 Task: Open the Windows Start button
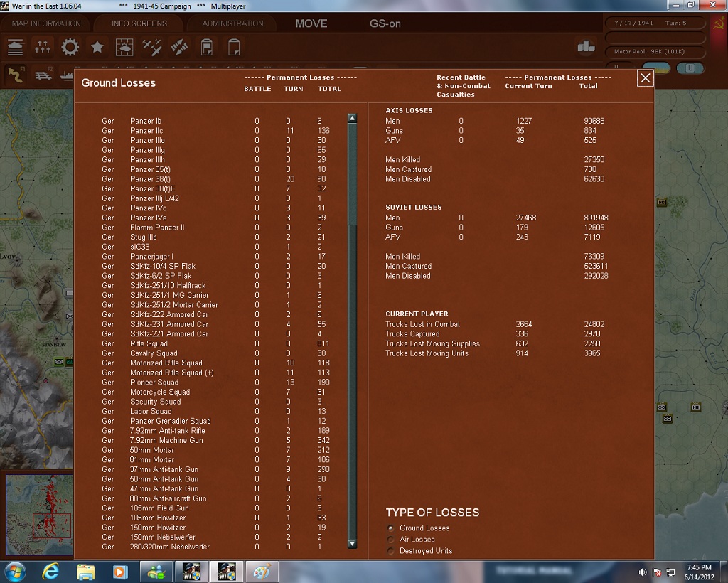tap(16, 572)
